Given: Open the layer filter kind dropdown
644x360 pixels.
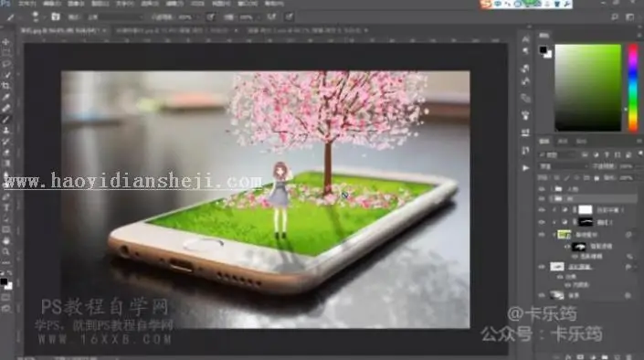Looking at the screenshot, I should (x=558, y=155).
